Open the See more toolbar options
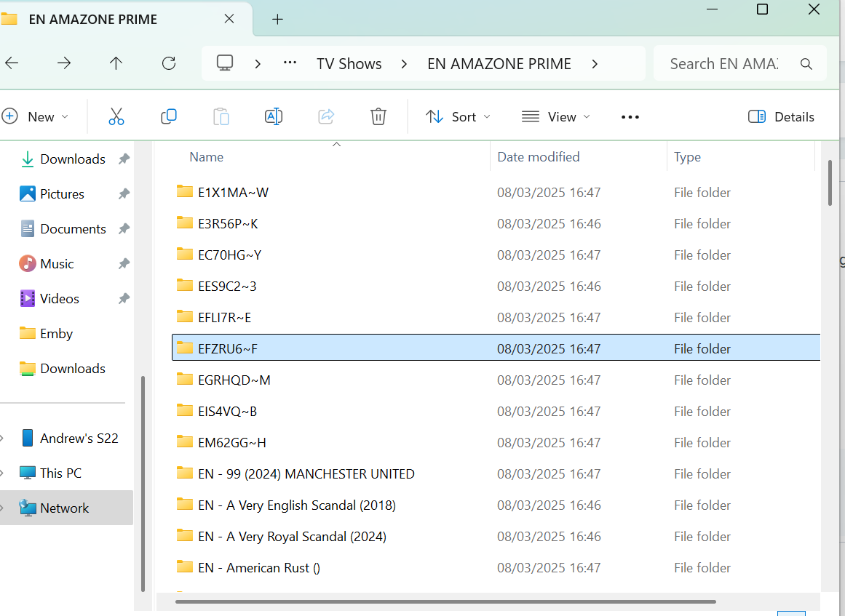Image resolution: width=845 pixels, height=616 pixels. pyautogui.click(x=630, y=117)
